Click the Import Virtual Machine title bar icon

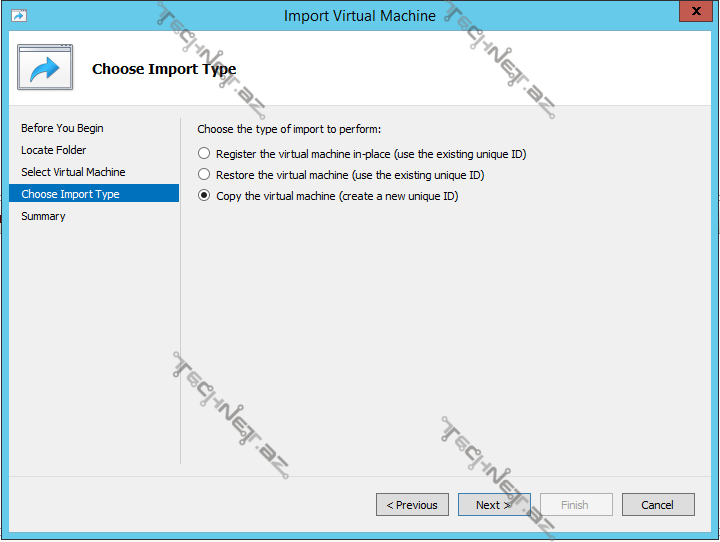point(18,15)
